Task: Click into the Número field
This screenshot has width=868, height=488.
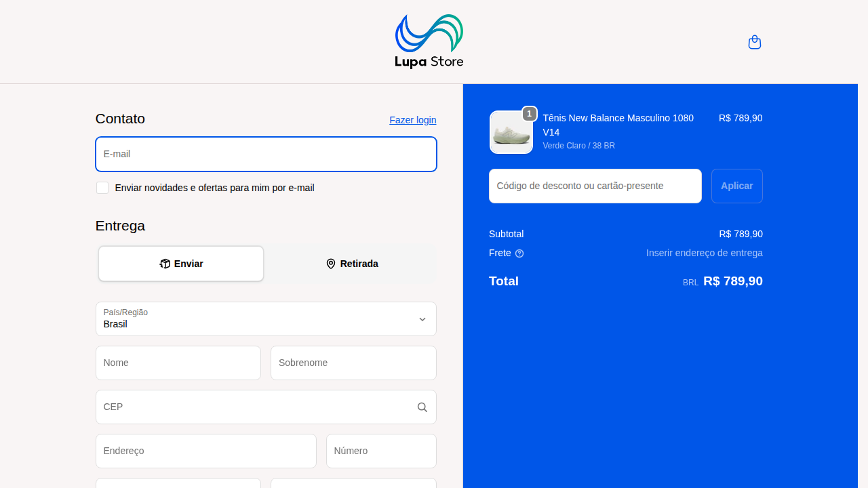Action: click(381, 451)
